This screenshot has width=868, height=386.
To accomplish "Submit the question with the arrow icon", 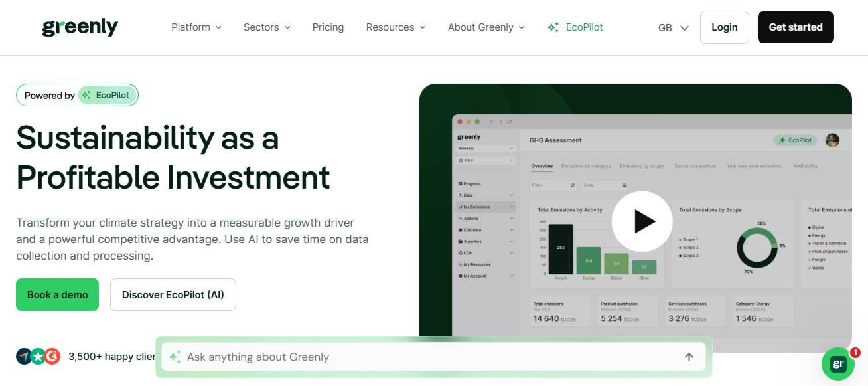I will click(x=689, y=357).
